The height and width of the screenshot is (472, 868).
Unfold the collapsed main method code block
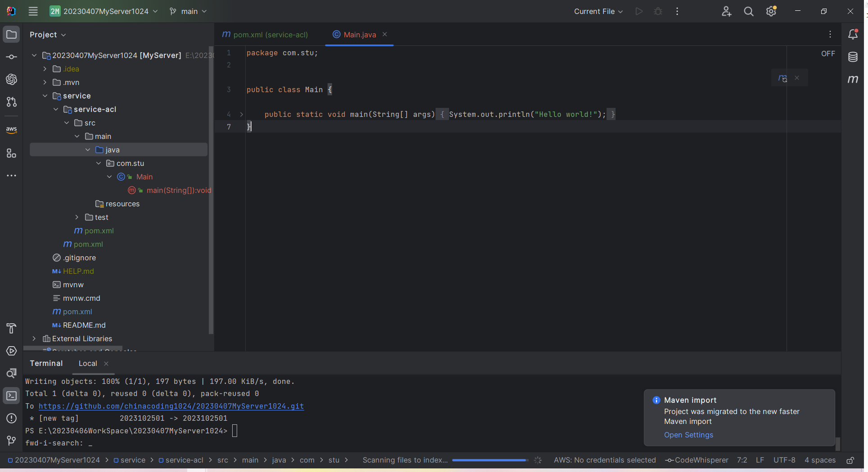coord(242,115)
